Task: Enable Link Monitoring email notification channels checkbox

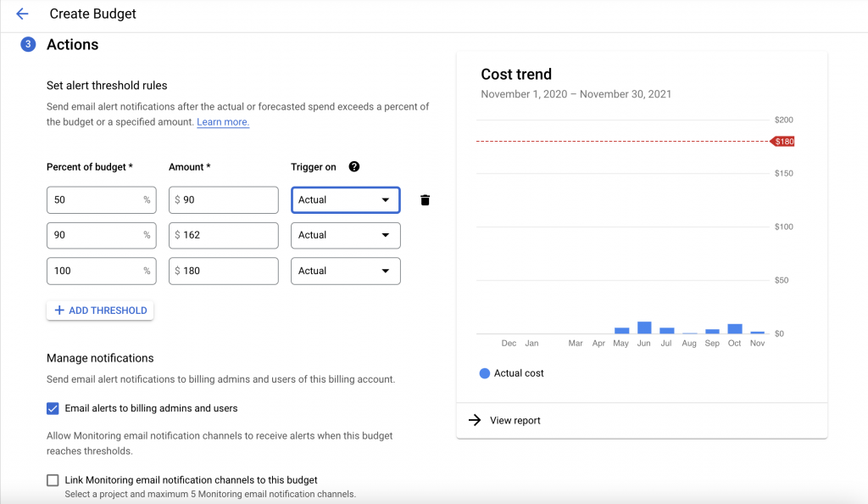Action: coord(53,480)
